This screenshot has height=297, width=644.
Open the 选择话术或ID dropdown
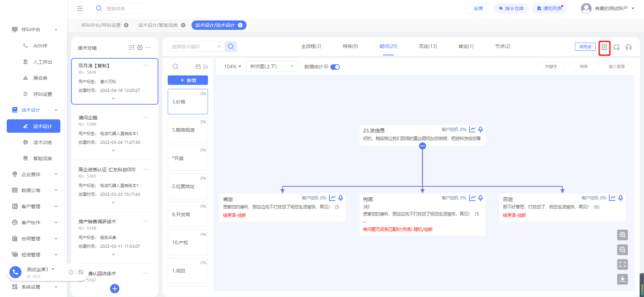point(196,47)
